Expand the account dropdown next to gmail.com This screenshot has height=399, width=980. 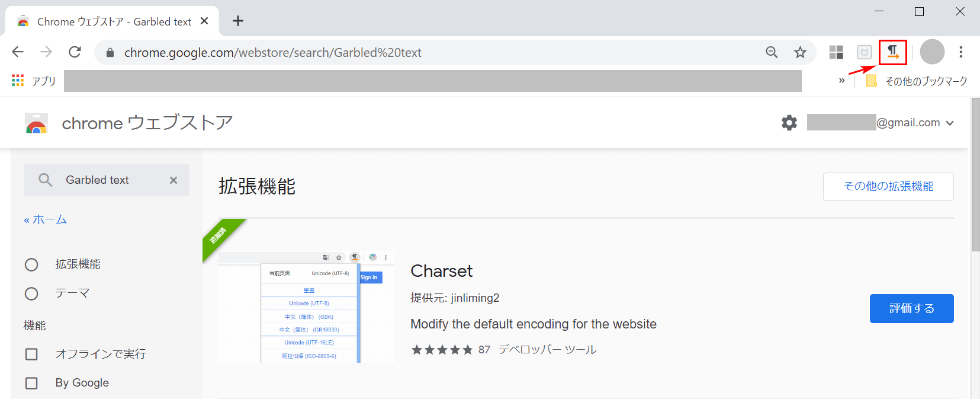coord(950,123)
